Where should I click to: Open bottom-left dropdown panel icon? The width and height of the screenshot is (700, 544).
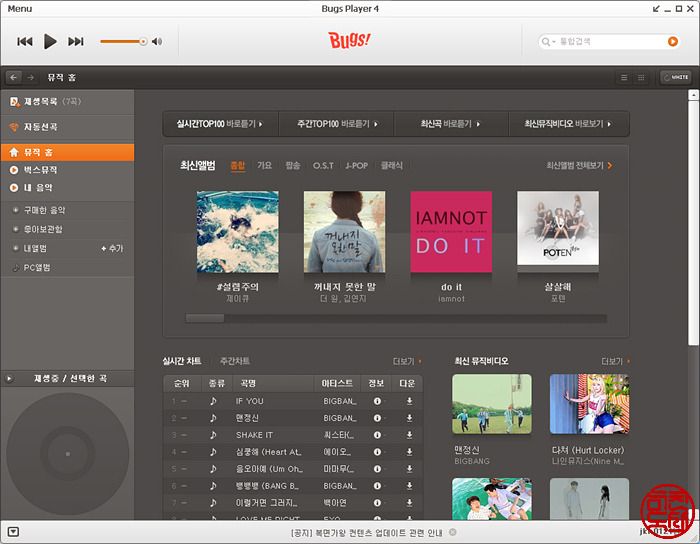click(x=13, y=532)
